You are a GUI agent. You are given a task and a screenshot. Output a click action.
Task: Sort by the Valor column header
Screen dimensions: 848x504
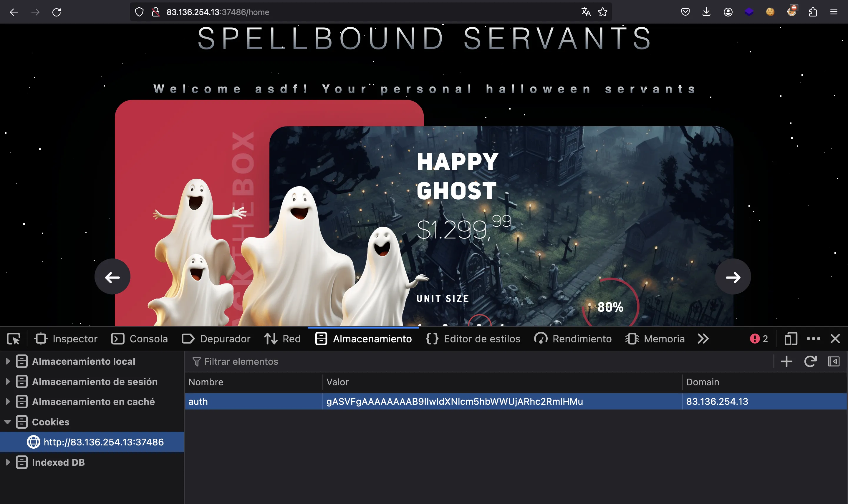(x=502, y=382)
